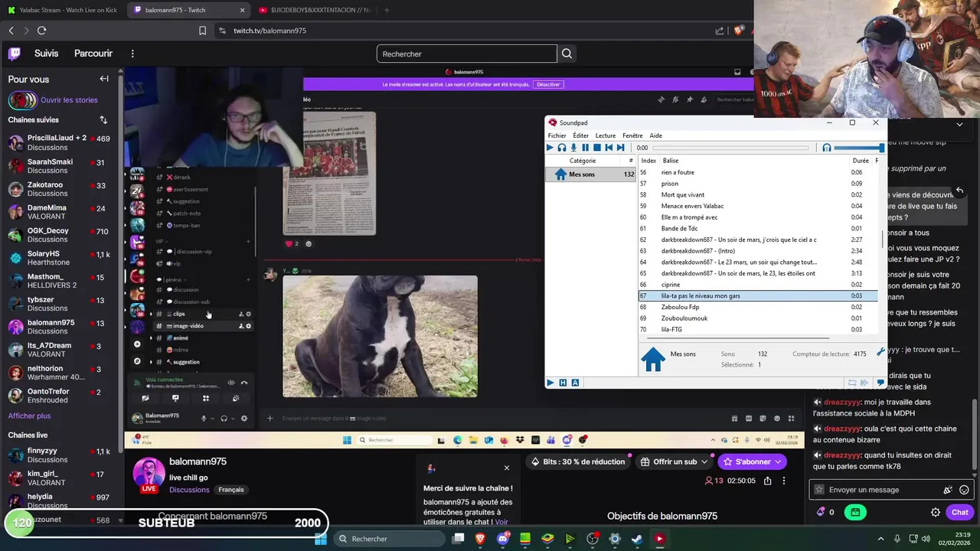Stop playback in Soundpad
This screenshot has height=551, width=980.
[597, 148]
